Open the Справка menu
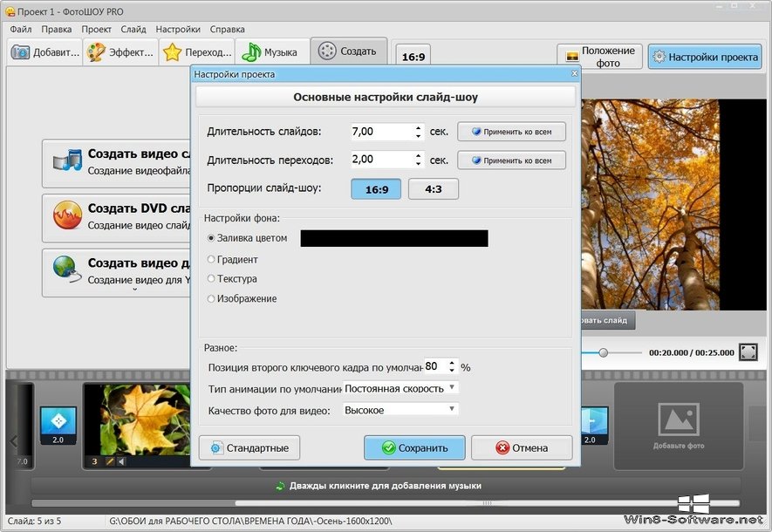This screenshot has width=772, height=532. [x=227, y=30]
